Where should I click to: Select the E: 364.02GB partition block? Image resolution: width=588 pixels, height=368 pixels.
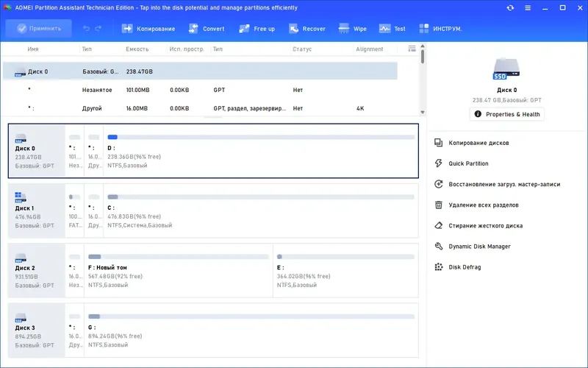pyautogui.click(x=345, y=270)
